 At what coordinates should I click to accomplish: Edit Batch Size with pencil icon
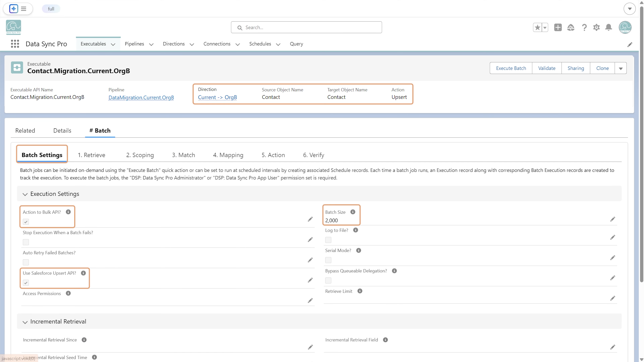612,219
